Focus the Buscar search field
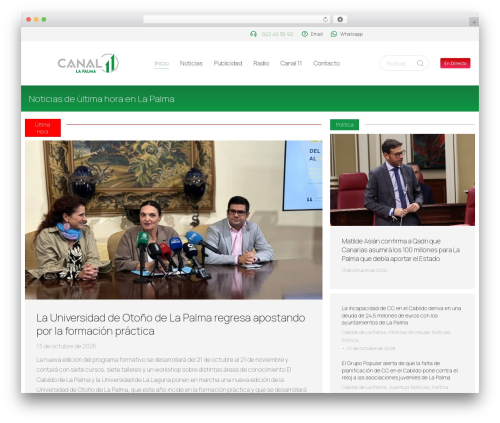The image size is (500, 423). (404, 63)
